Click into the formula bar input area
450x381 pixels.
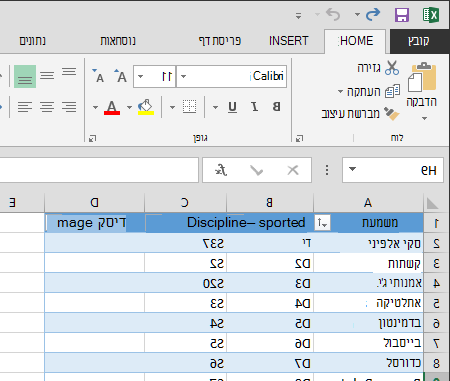click(x=99, y=170)
